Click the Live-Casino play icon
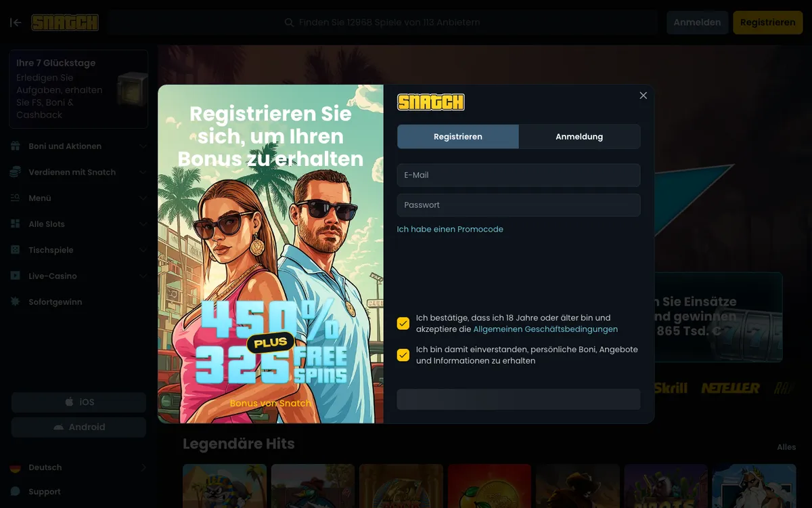The image size is (812, 508). pos(15,276)
